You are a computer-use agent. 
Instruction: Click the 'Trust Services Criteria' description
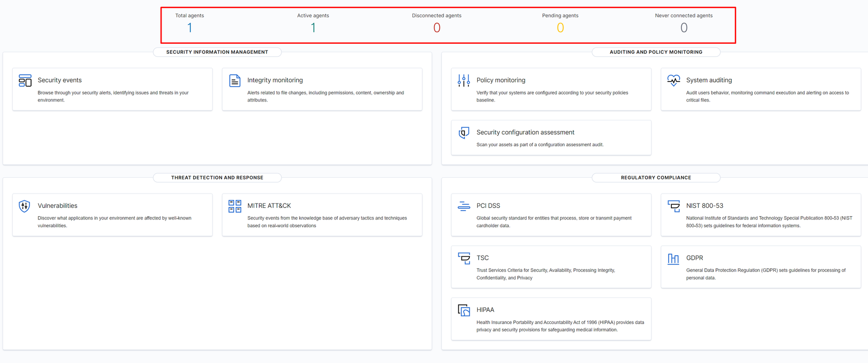click(546, 274)
